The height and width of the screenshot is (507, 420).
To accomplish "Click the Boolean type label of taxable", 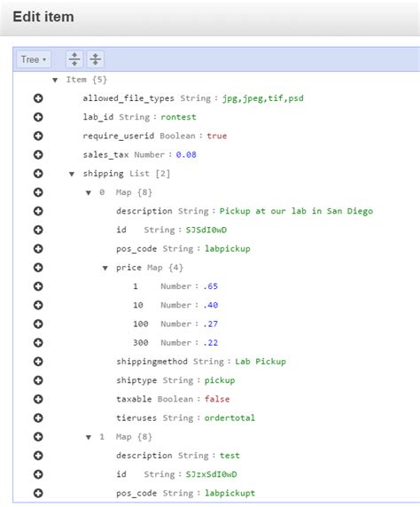I will (x=175, y=400).
